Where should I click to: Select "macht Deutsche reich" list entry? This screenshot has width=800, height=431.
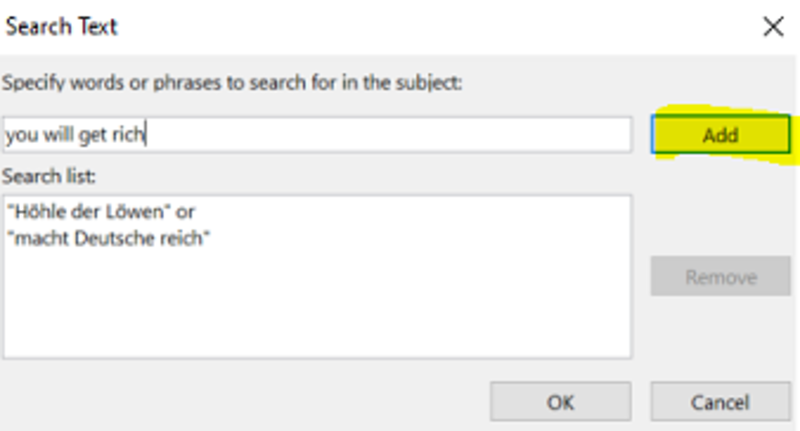[108, 238]
